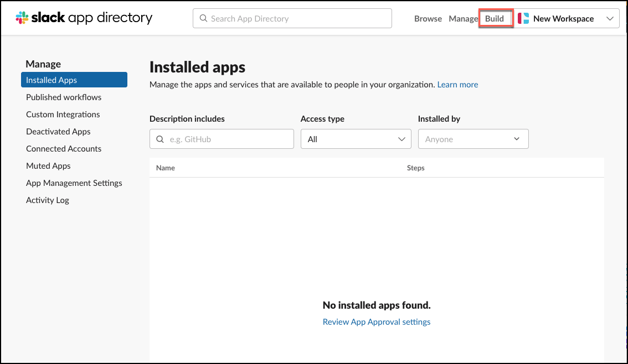Click the Name column header

[166, 168]
